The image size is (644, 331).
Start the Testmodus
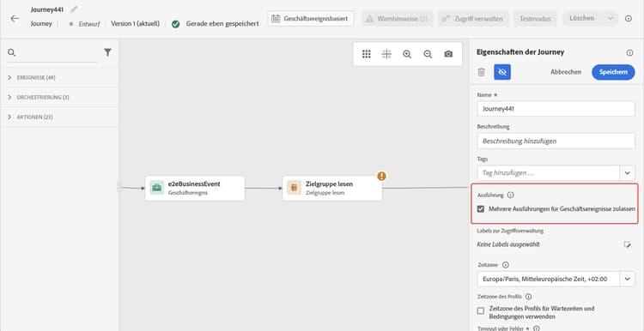click(534, 19)
